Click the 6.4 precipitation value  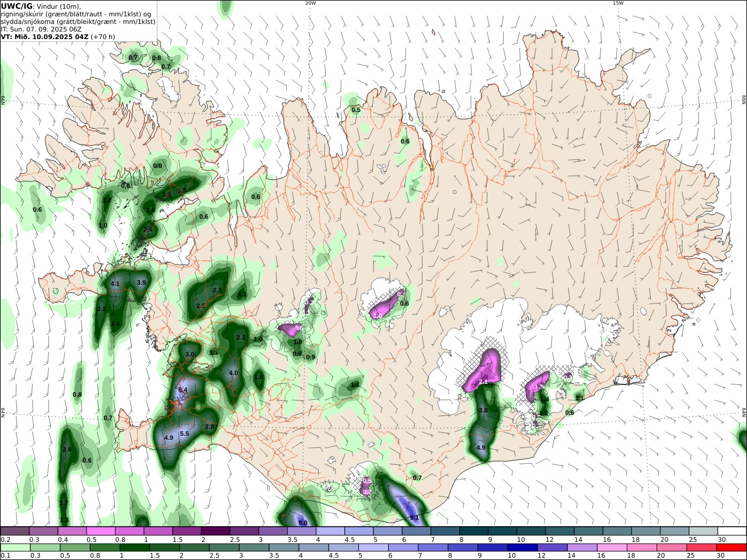point(183,390)
